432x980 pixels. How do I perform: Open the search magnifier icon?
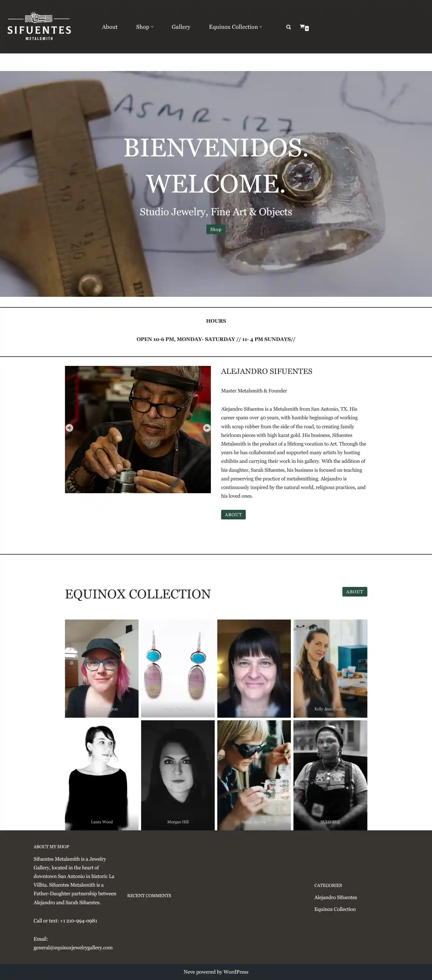[289, 27]
